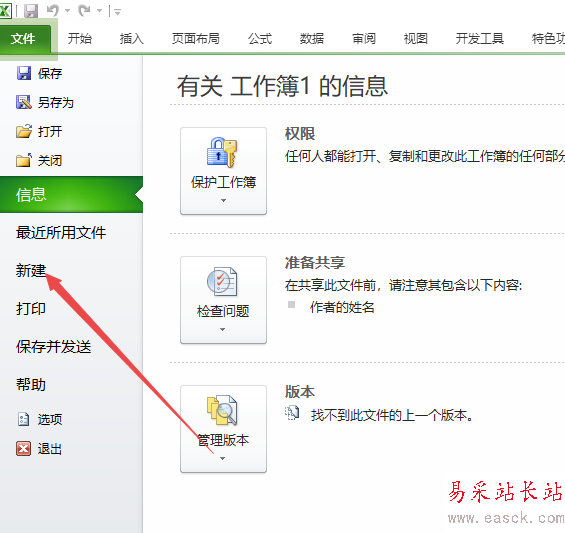Image resolution: width=565 pixels, height=533 pixels.
Task: Switch to the 视图 ribbon tab
Action: pyautogui.click(x=416, y=38)
